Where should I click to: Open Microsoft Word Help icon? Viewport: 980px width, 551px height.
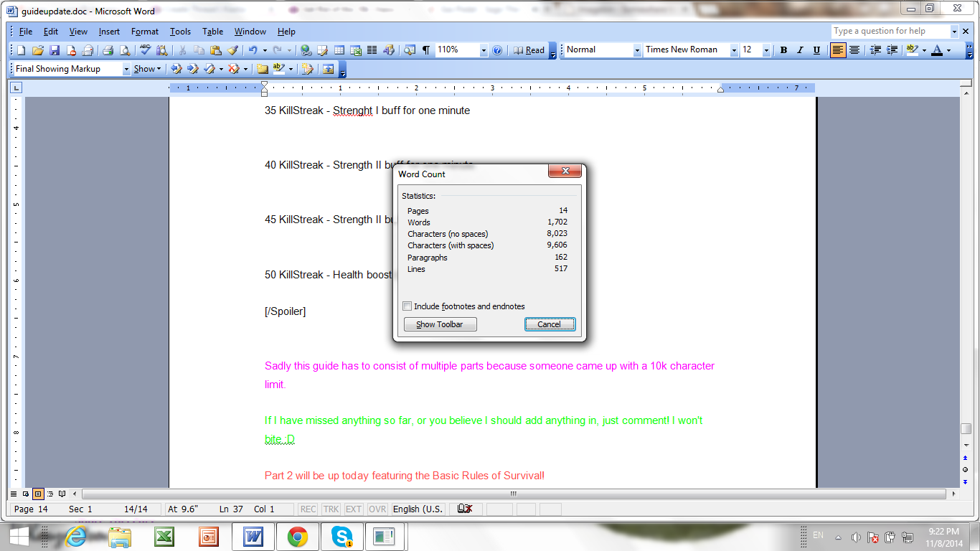coord(497,50)
